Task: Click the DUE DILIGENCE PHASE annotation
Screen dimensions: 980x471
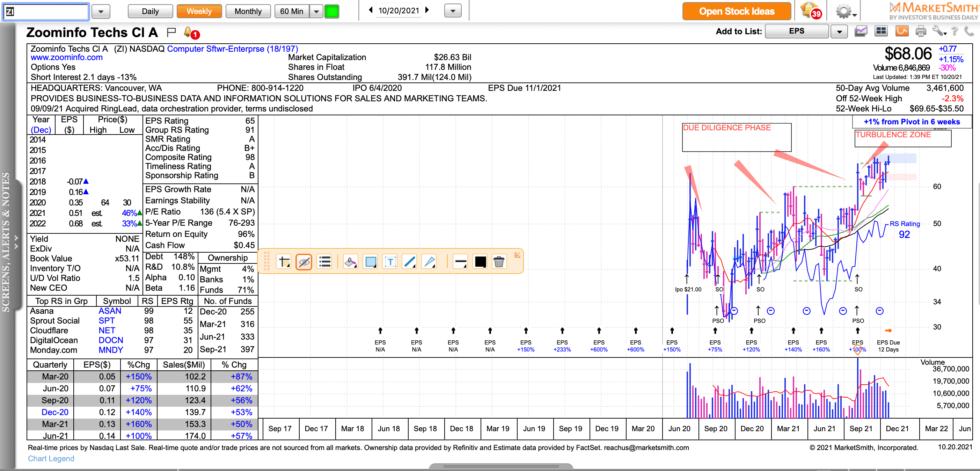Action: (x=737, y=137)
